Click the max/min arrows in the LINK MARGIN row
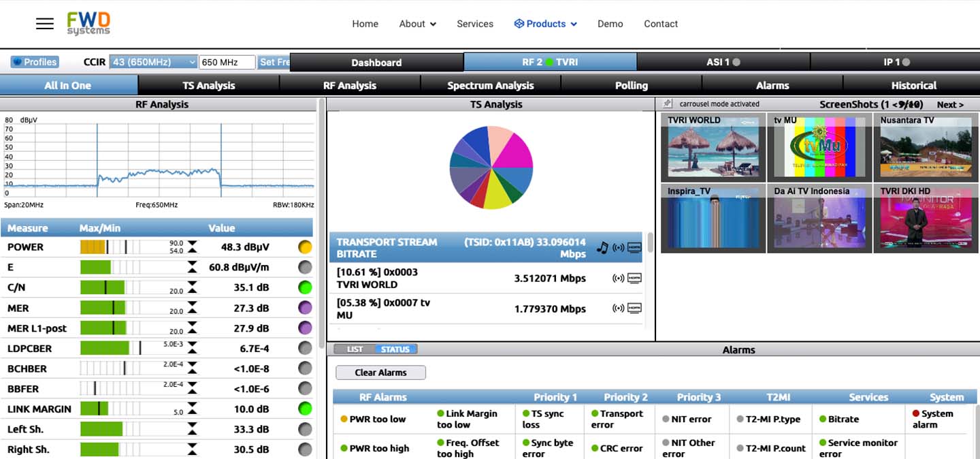The height and width of the screenshot is (459, 980). pyautogui.click(x=193, y=409)
